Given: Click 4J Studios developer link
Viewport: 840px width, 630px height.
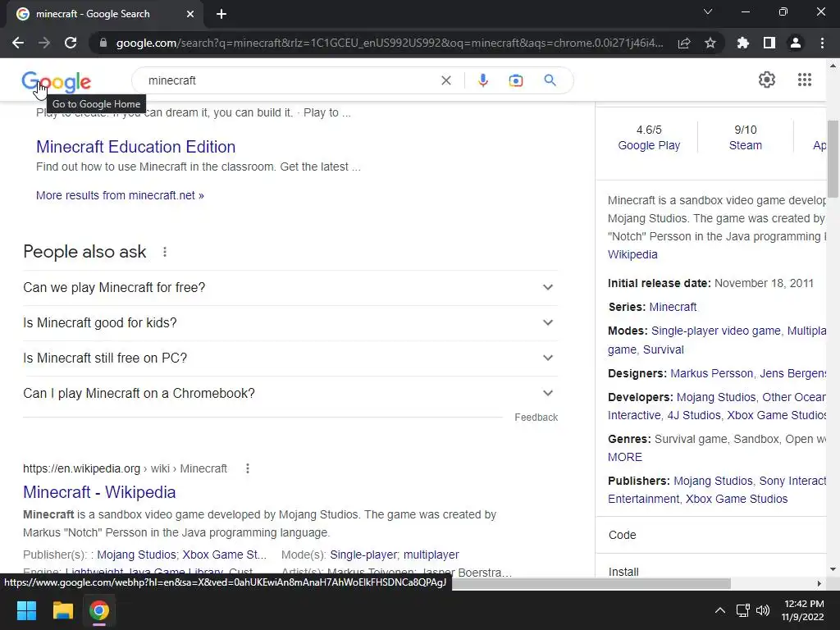Looking at the screenshot, I should [694, 415].
